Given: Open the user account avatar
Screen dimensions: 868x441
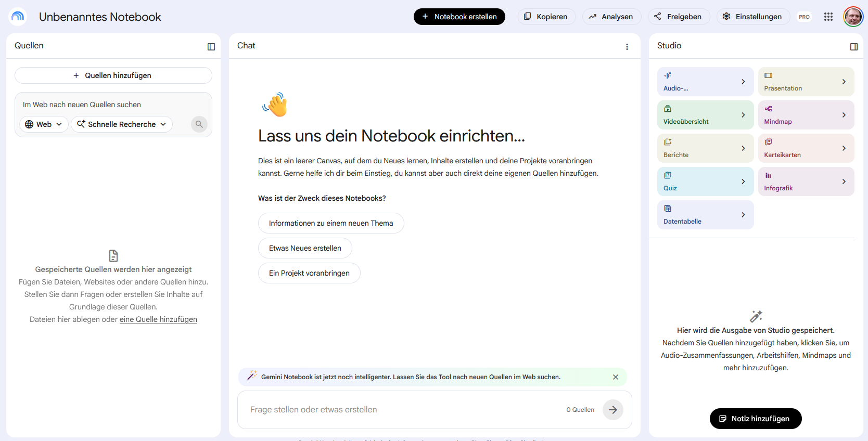Looking at the screenshot, I should coord(853,17).
